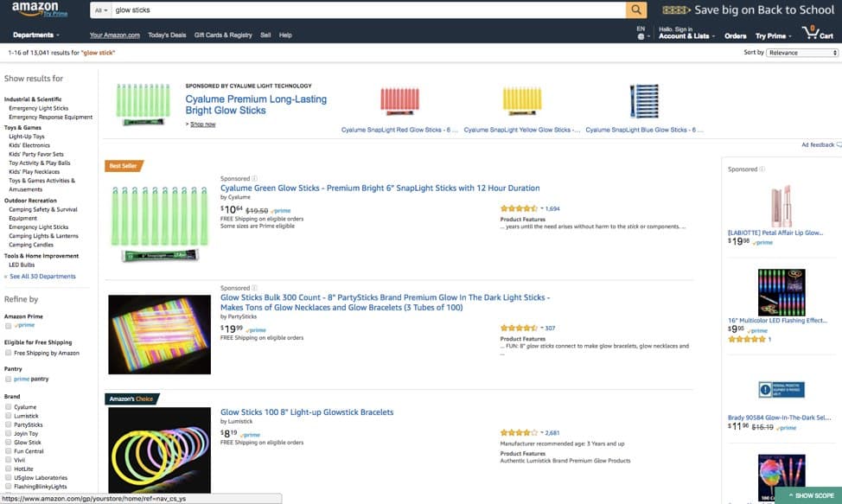Screen dimensions: 842x504
Task: Open 16" Multicolor LED Flashing Effect link
Action: point(777,321)
